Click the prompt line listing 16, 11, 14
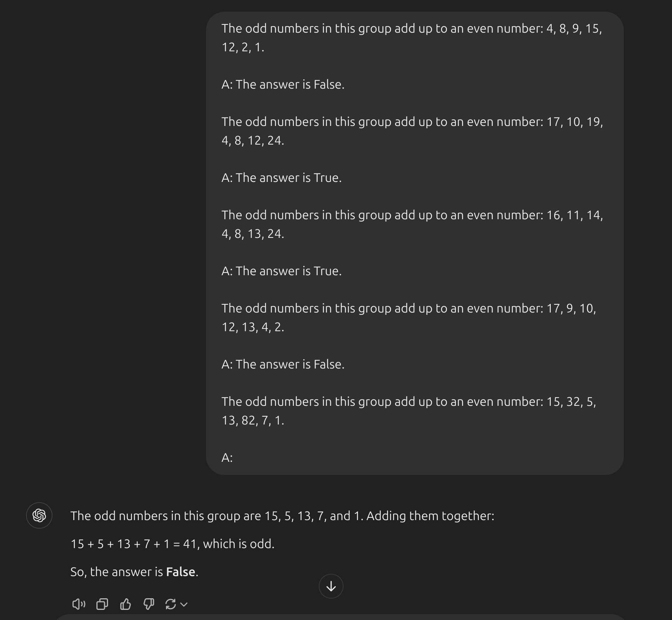Image resolution: width=672 pixels, height=620 pixels. 412,224
